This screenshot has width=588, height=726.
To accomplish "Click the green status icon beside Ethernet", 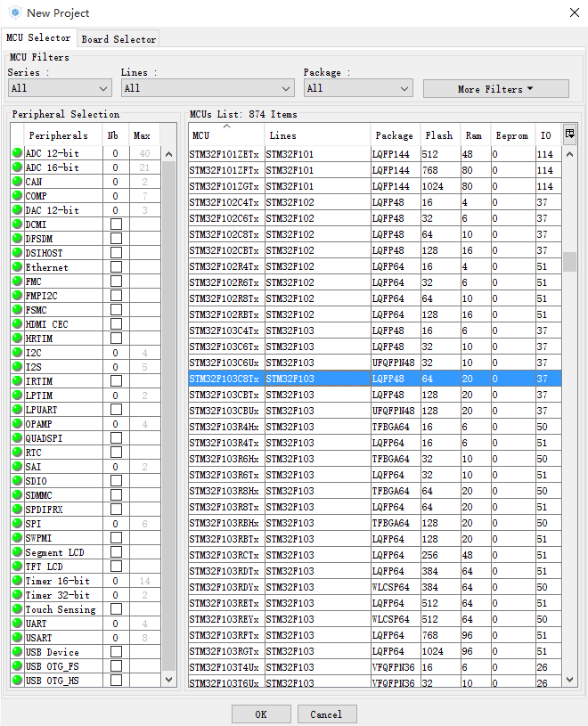I will pos(17,266).
